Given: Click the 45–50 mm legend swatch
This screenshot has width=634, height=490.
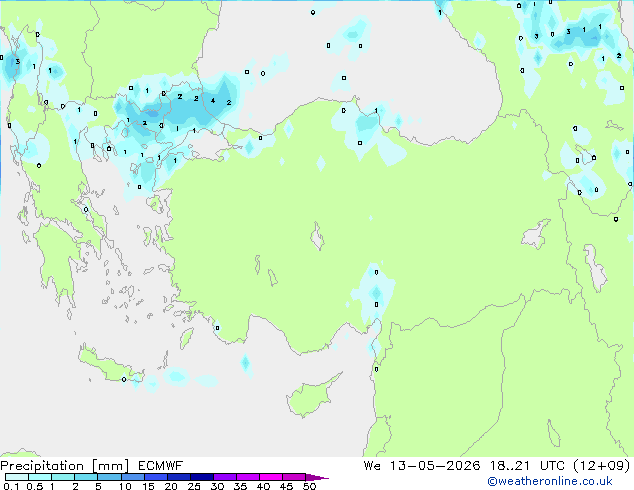Looking at the screenshot, I should click(x=294, y=477).
